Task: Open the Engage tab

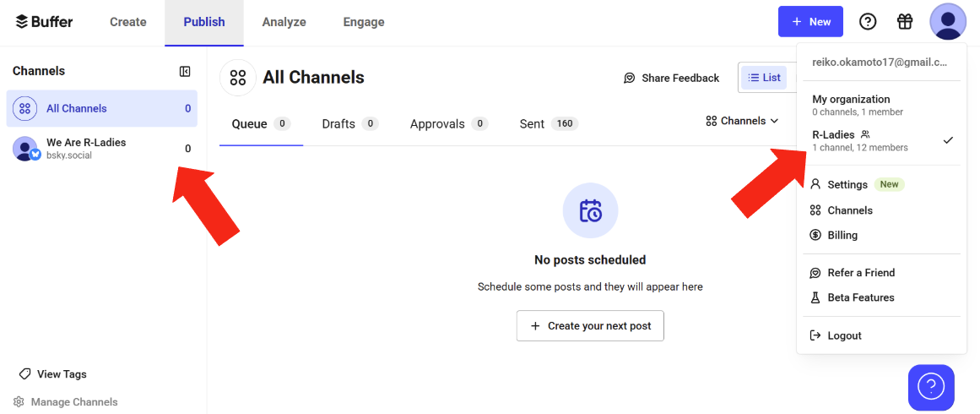Action: [364, 22]
